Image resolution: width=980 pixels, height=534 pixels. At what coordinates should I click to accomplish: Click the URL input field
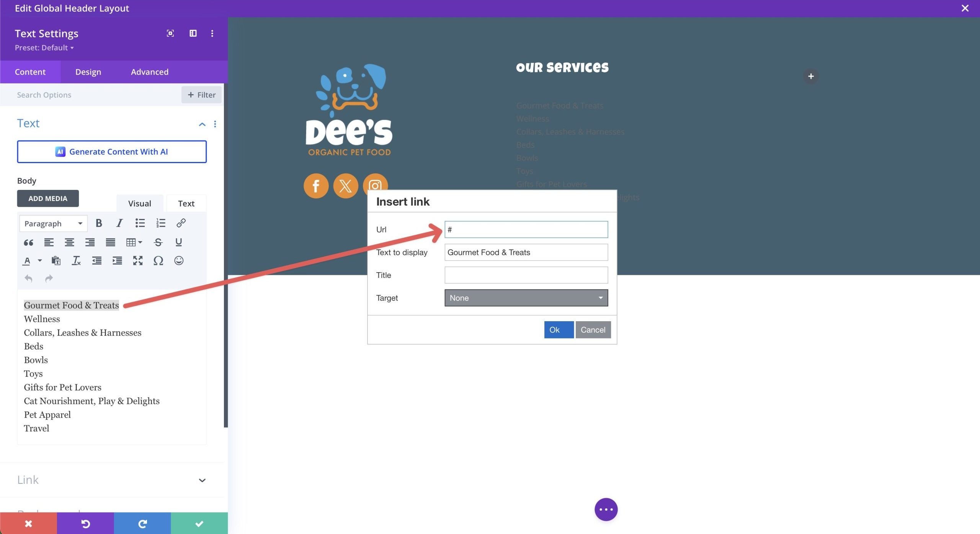coord(525,229)
